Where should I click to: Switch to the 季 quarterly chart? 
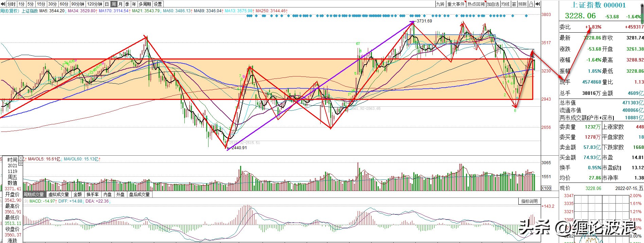point(127,4)
